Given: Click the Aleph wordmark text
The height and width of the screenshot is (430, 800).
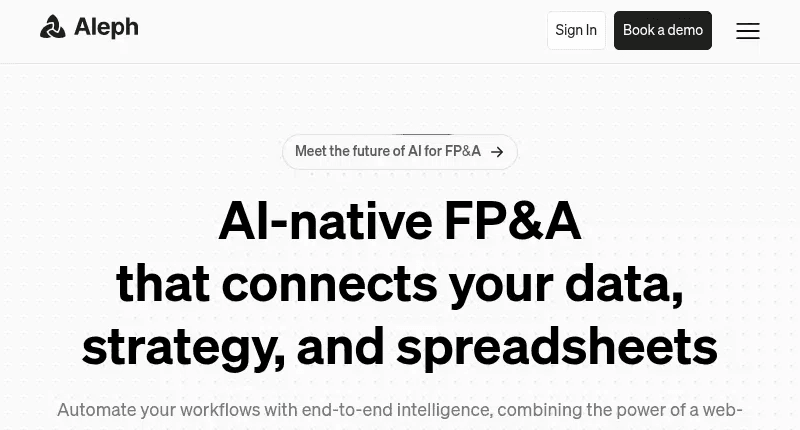Looking at the screenshot, I should [106, 28].
